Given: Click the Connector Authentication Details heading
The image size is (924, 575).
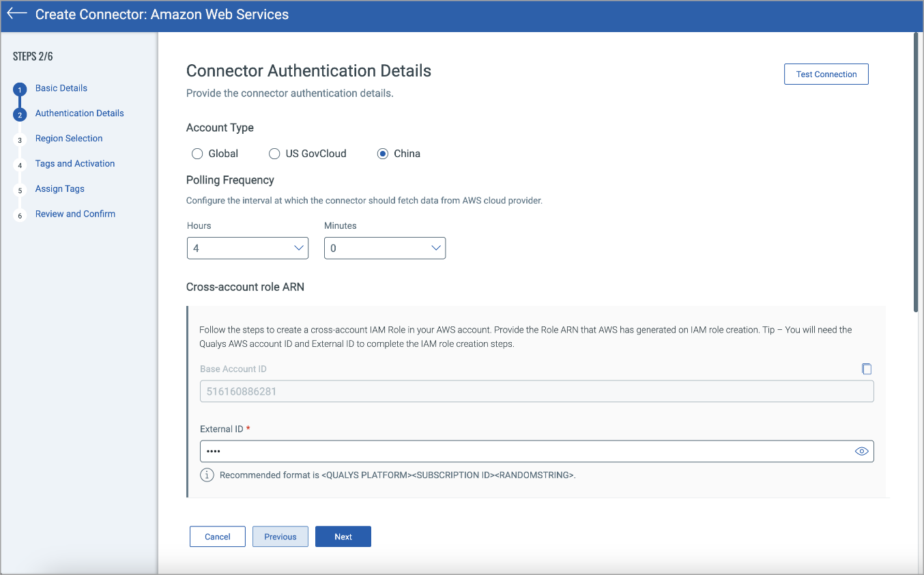Looking at the screenshot, I should [308, 71].
